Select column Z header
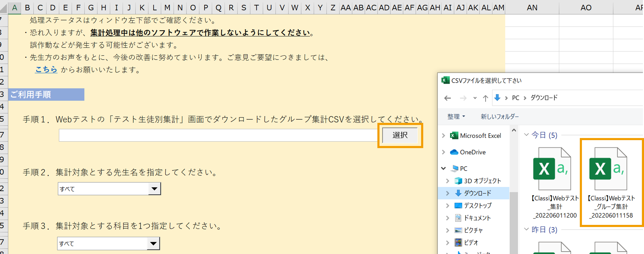 pyautogui.click(x=333, y=8)
